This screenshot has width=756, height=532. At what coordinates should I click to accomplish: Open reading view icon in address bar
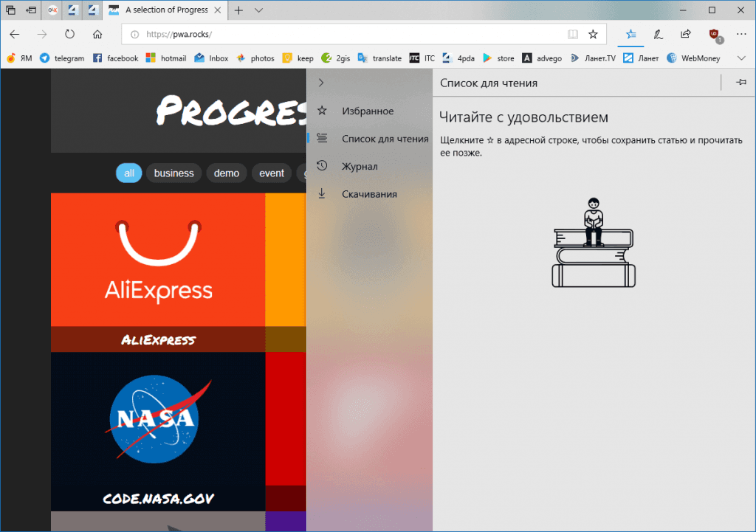(572, 34)
